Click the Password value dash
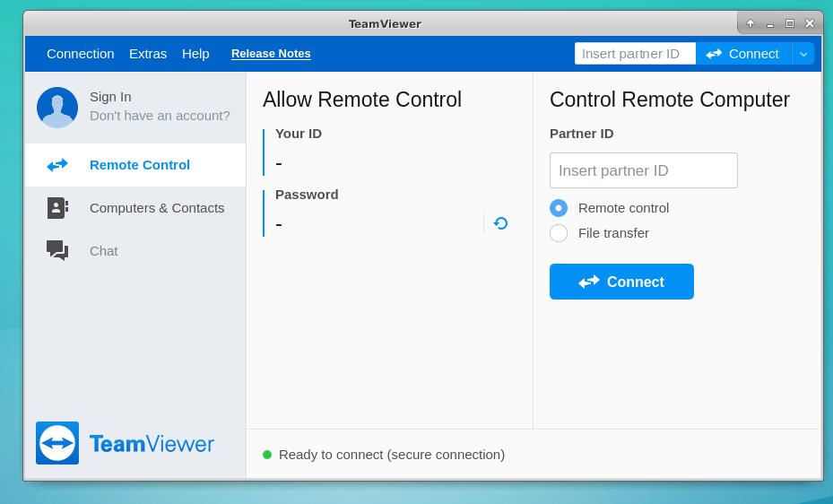 click(279, 225)
